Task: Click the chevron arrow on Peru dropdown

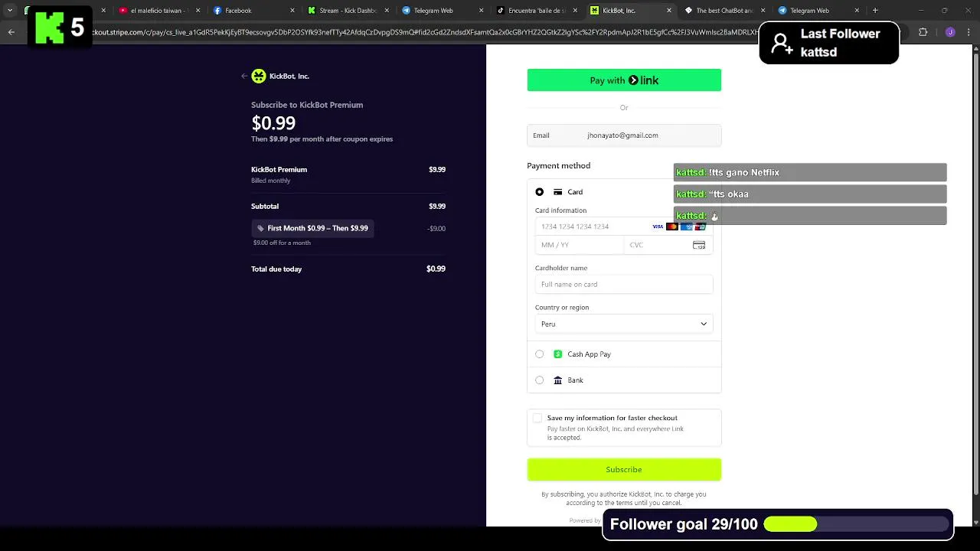Action: coord(704,324)
